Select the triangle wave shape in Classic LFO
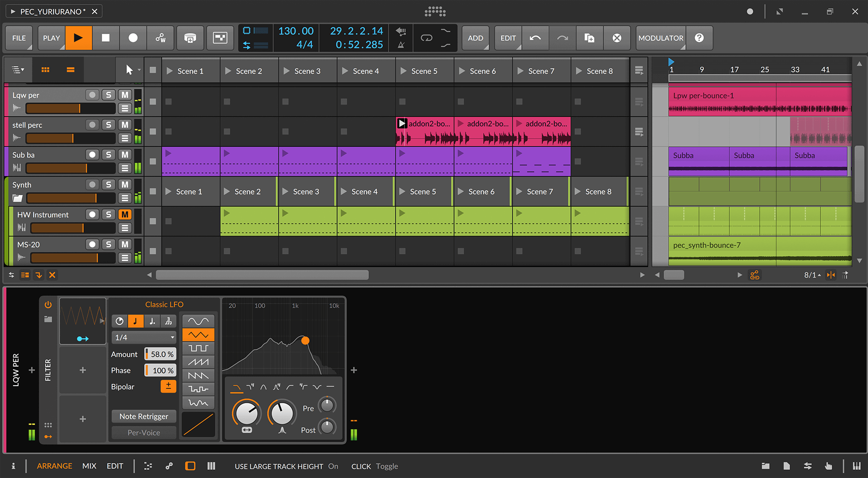The image size is (868, 478). (x=198, y=334)
